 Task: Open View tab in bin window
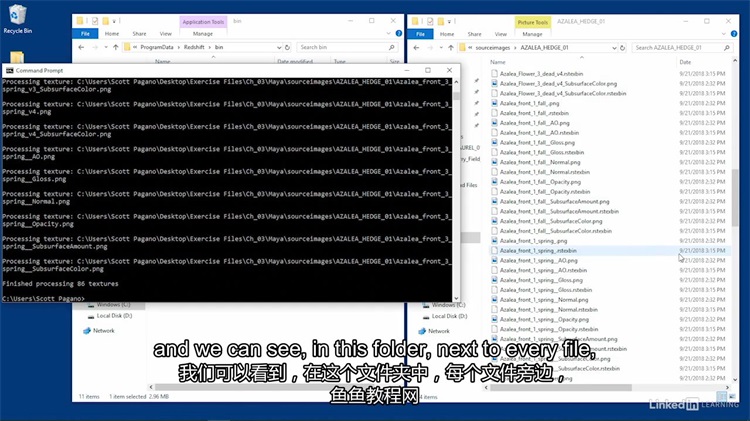[165, 33]
